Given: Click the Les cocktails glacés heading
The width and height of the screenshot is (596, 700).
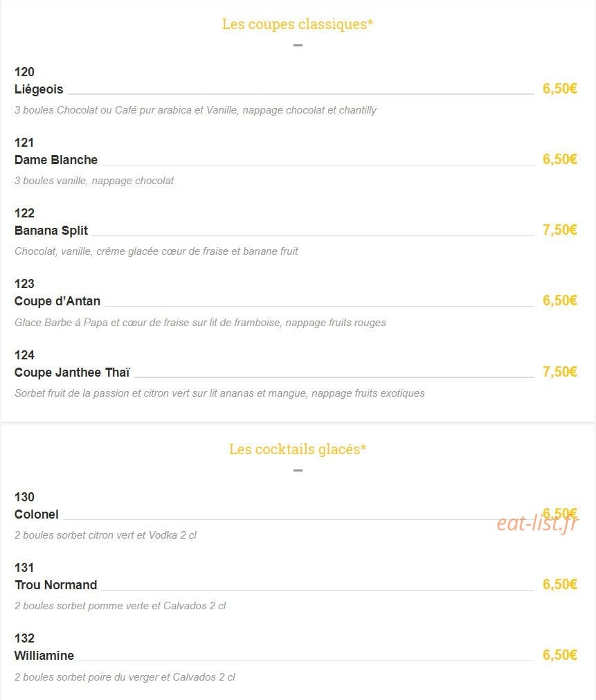Looking at the screenshot, I should pyautogui.click(x=298, y=449).
